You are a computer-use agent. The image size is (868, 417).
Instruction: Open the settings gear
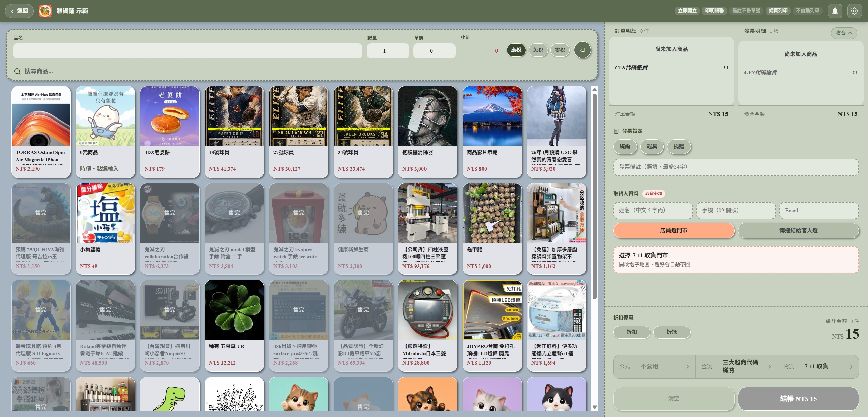pos(854,11)
